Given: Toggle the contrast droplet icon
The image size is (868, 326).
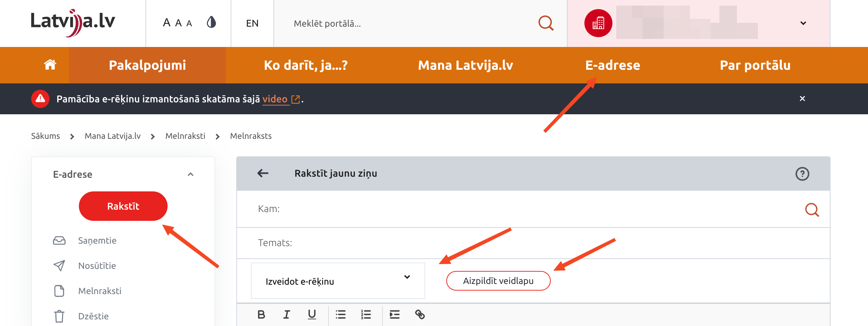Looking at the screenshot, I should tap(211, 22).
